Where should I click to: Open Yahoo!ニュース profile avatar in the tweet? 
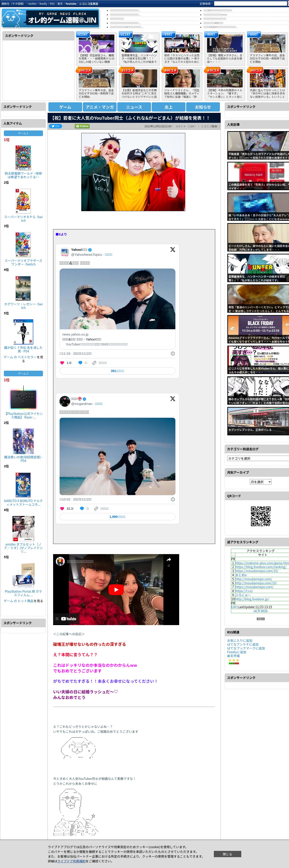pos(64,252)
